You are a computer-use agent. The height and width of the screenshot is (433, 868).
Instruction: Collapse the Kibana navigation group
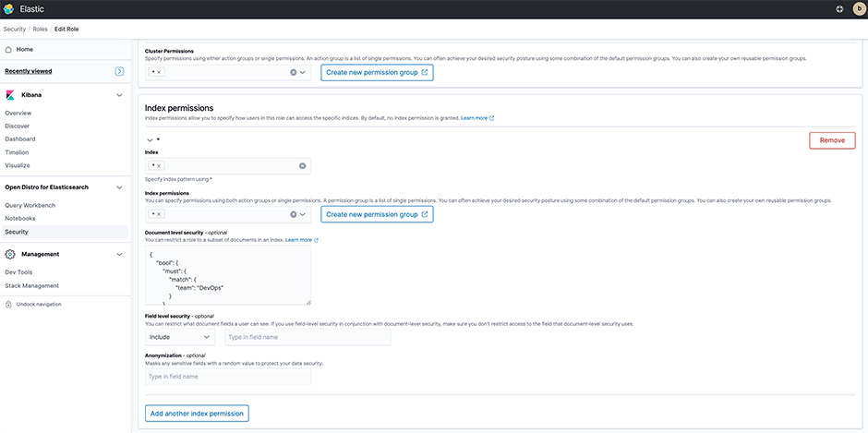click(119, 95)
